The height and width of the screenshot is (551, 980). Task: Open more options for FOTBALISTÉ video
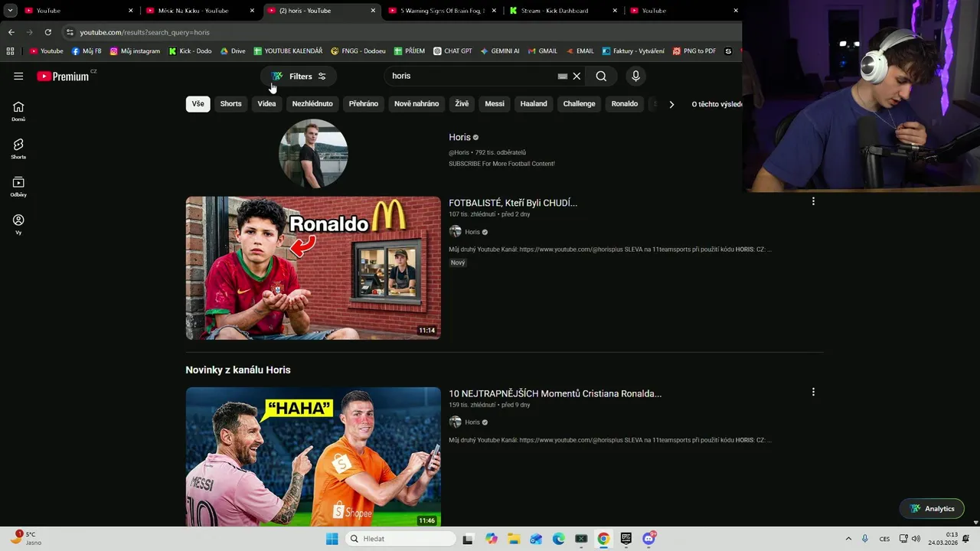[x=813, y=201]
